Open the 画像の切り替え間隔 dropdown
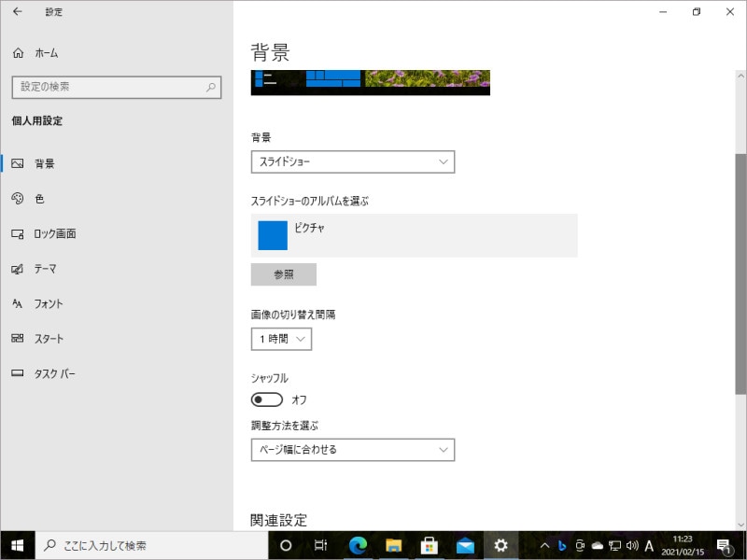 281,339
